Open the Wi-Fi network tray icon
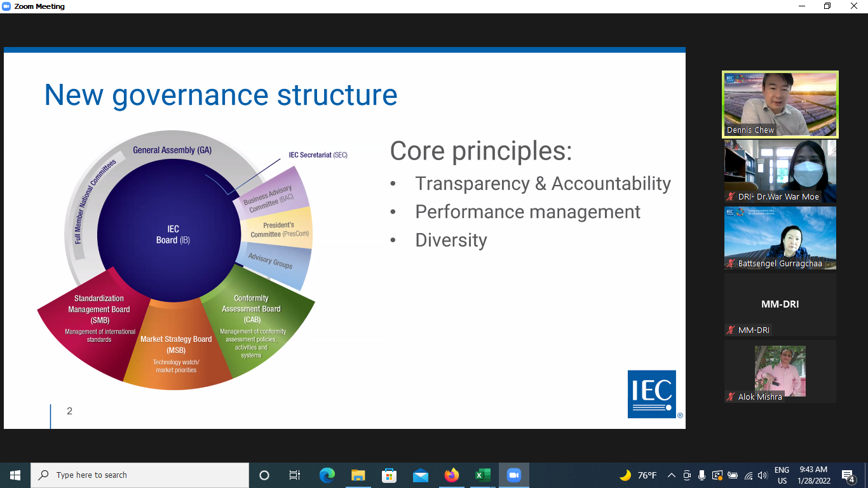 (749, 475)
